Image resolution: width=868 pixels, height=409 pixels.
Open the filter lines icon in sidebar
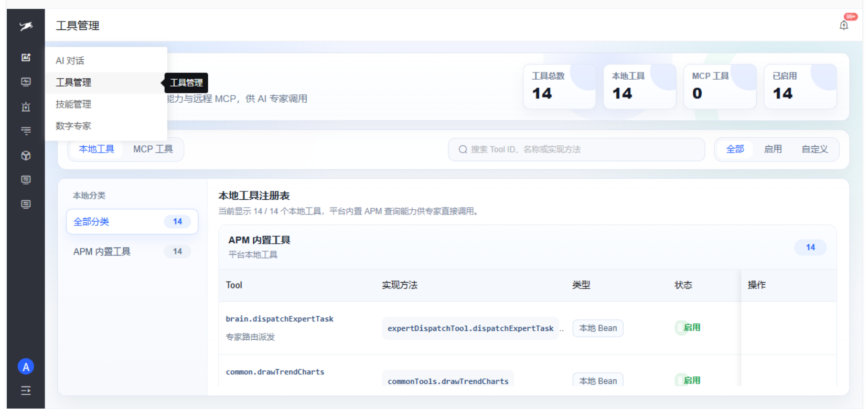[26, 131]
